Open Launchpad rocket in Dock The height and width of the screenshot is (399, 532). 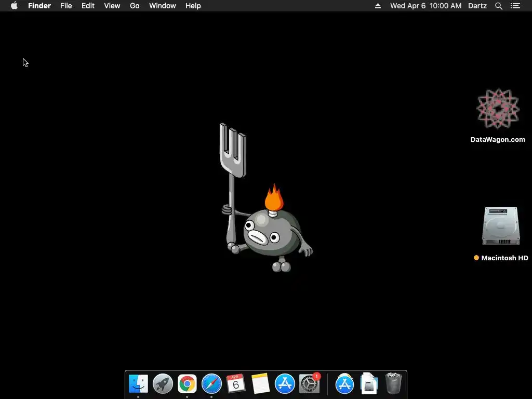[x=163, y=384]
